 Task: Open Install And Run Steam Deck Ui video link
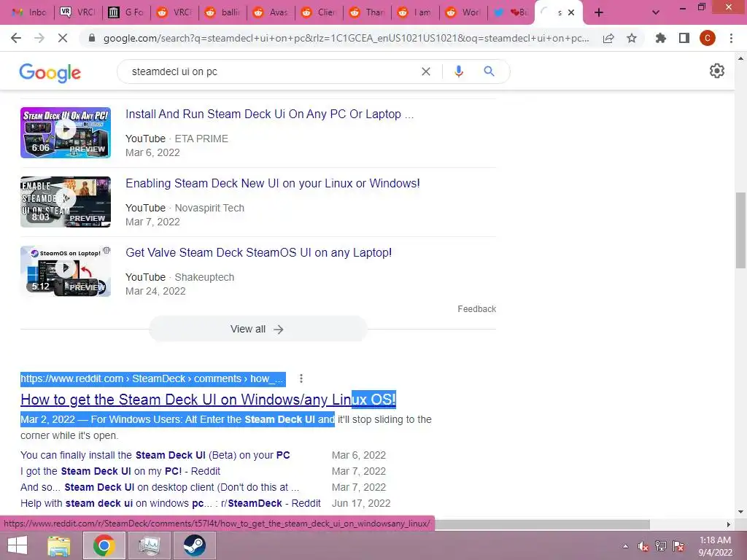click(x=270, y=114)
